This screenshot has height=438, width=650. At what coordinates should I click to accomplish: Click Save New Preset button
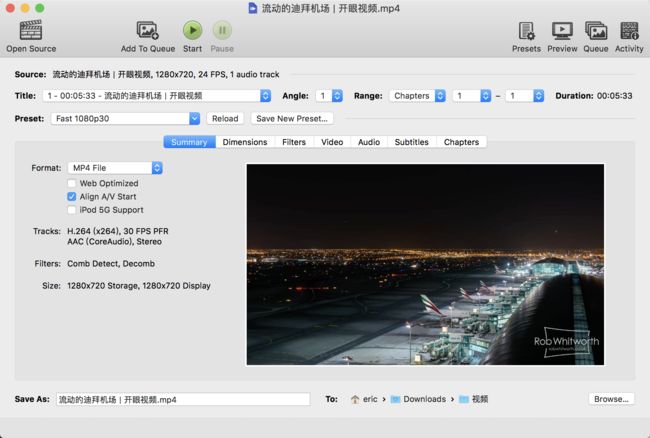292,119
